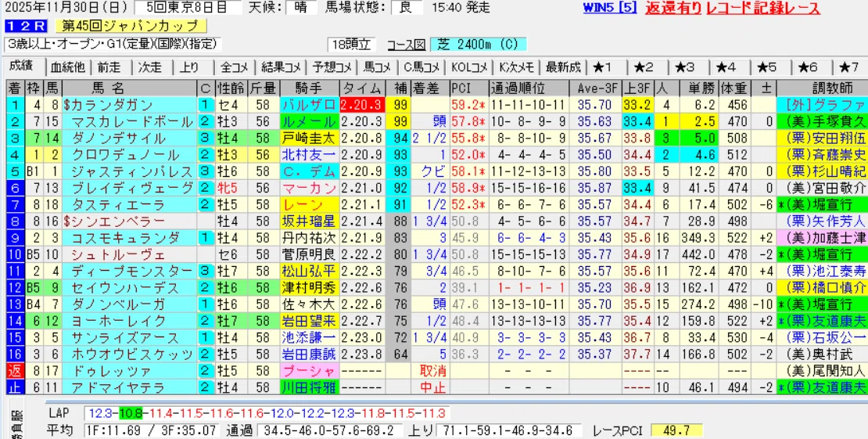
Task: Open the 結果コメ tab
Action: tap(281, 67)
